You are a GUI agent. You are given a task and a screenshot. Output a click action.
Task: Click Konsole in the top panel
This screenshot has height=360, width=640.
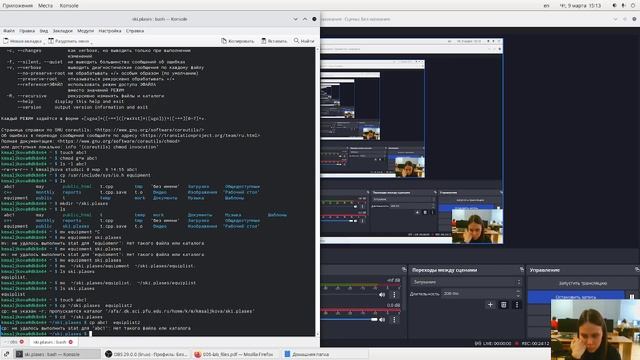click(x=69, y=6)
